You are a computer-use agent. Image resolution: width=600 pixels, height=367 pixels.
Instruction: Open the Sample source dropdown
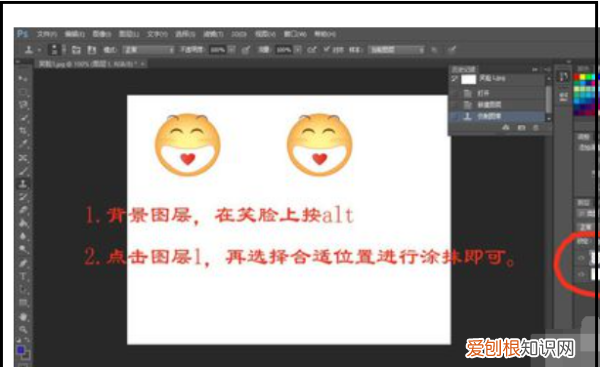(396, 50)
